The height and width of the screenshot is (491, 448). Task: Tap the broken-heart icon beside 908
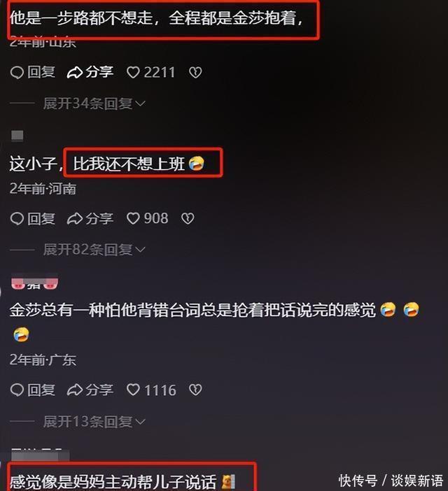(x=188, y=218)
